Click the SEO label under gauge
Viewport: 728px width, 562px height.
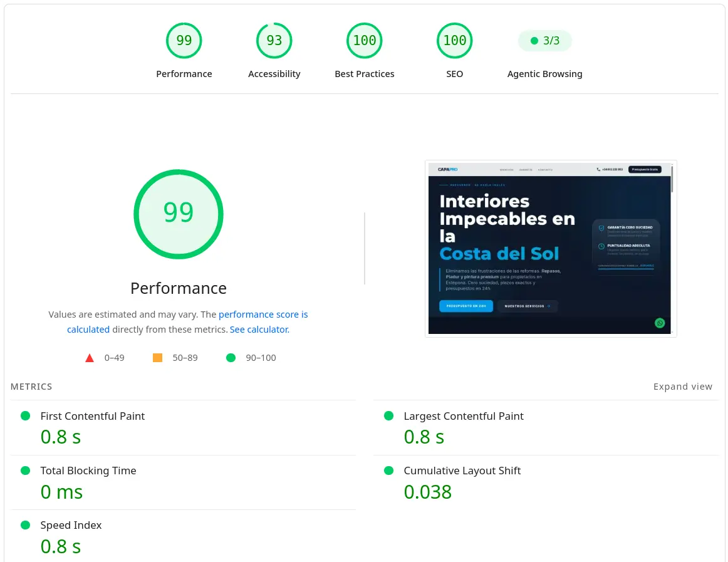coord(455,74)
